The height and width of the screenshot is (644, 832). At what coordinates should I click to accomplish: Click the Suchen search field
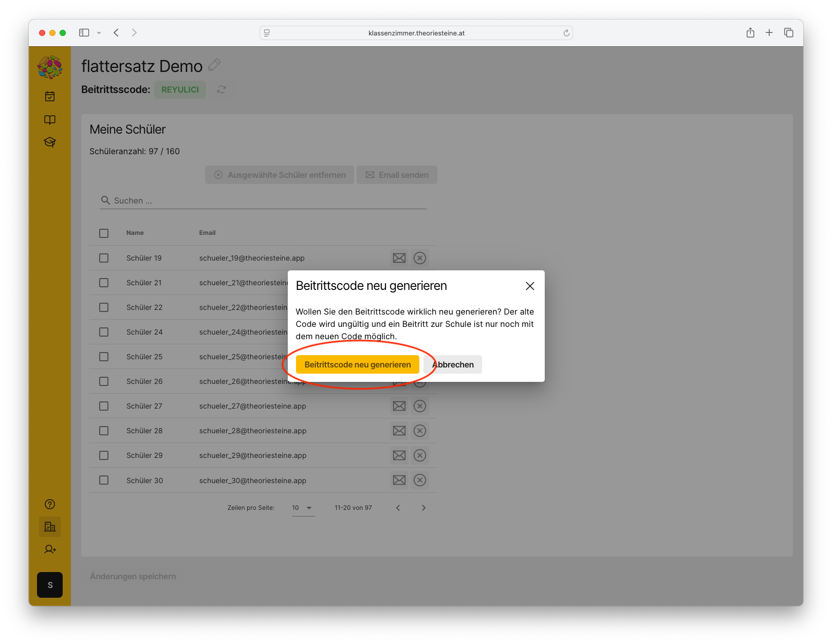[x=267, y=200]
